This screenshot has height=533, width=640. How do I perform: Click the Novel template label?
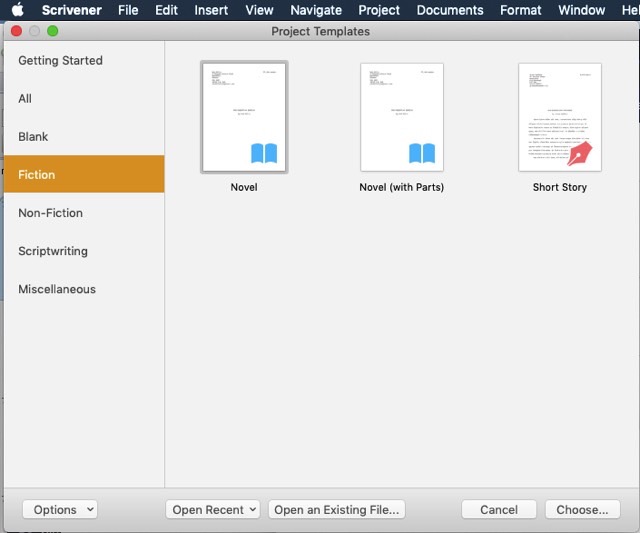pos(244,187)
